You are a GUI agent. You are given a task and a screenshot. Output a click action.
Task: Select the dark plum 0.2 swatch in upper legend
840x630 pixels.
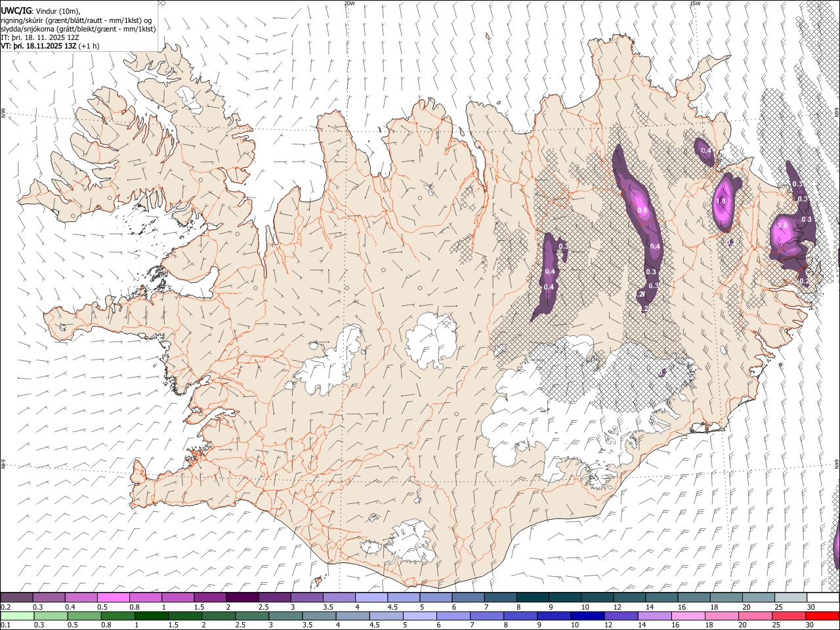coord(16,597)
